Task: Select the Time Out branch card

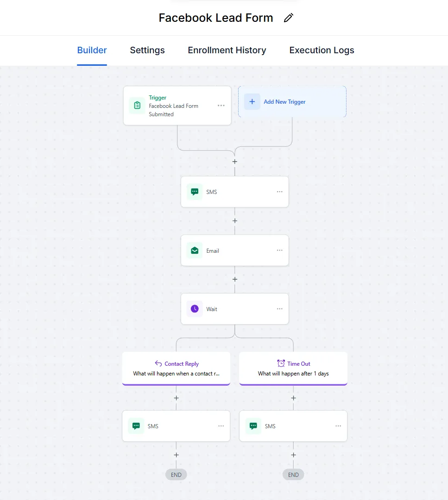Action: (x=293, y=368)
